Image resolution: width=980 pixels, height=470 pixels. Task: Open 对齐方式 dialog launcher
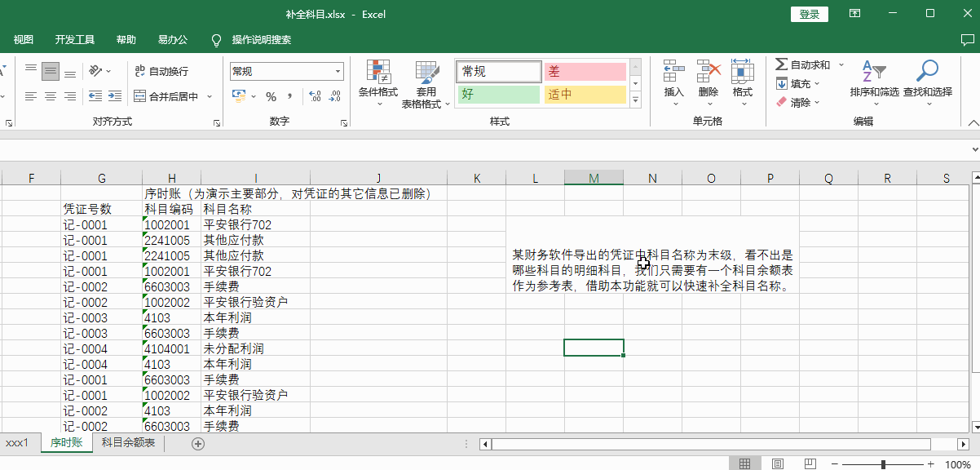[x=217, y=122]
